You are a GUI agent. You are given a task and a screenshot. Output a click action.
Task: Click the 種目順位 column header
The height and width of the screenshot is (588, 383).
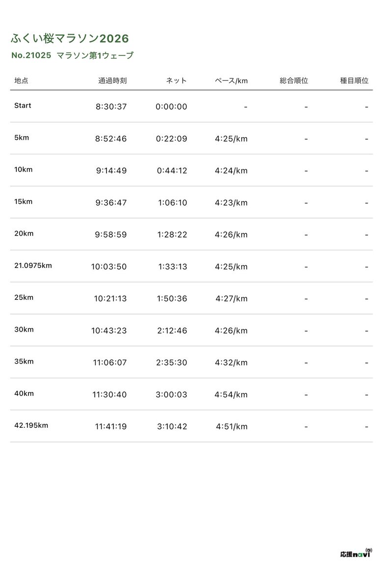[x=354, y=80]
